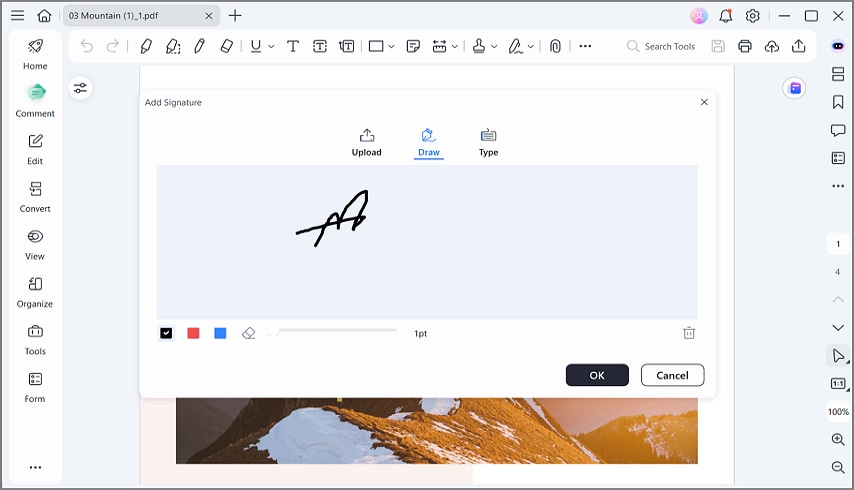Open the Bookmarks panel

click(838, 102)
